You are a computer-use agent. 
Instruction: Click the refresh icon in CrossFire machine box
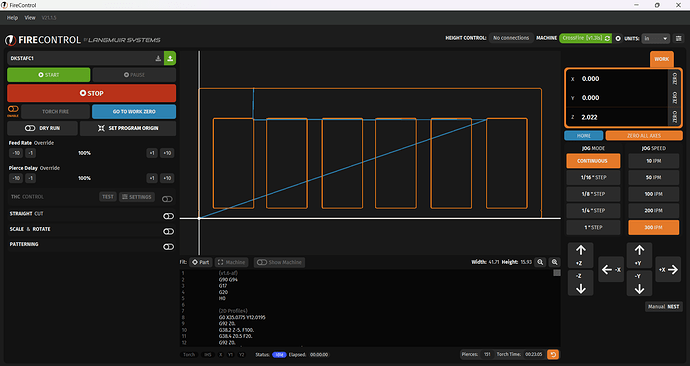pos(607,38)
